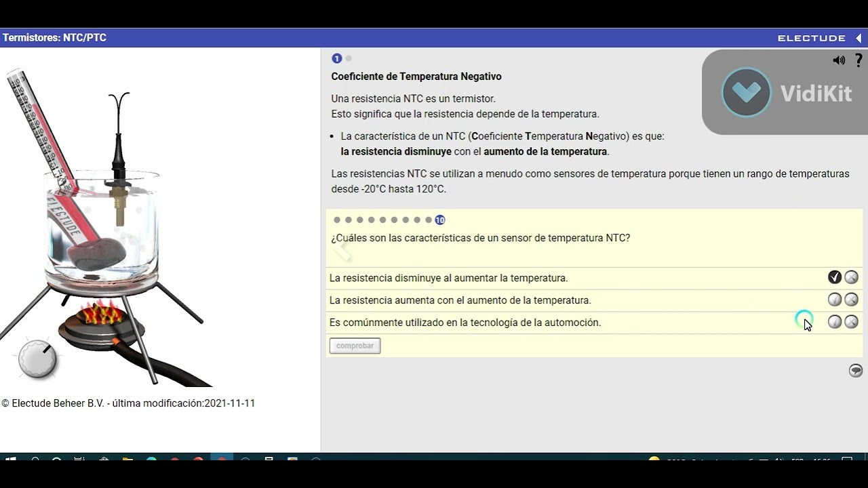Image resolution: width=868 pixels, height=488 pixels.
Task: Click the ELECTUDE logo text
Action: [x=812, y=38]
